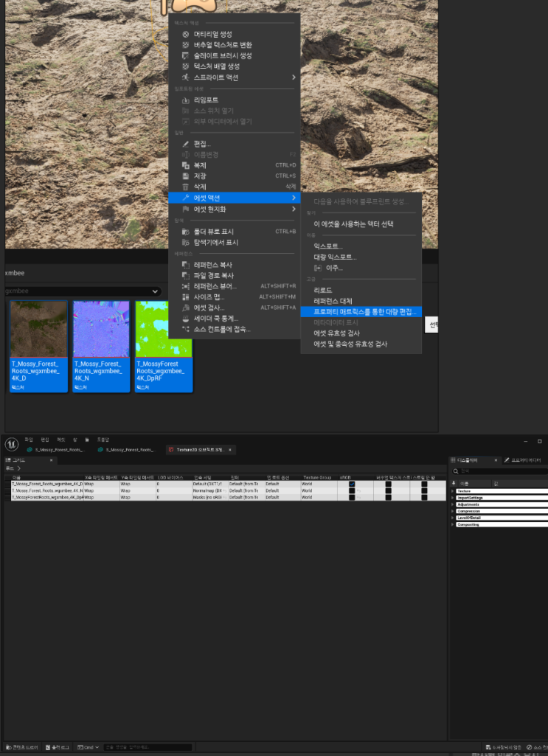The width and height of the screenshot is (548, 756).
Task: Click the 이주 (Migrate) icon in submenu
Action: pyautogui.click(x=319, y=268)
